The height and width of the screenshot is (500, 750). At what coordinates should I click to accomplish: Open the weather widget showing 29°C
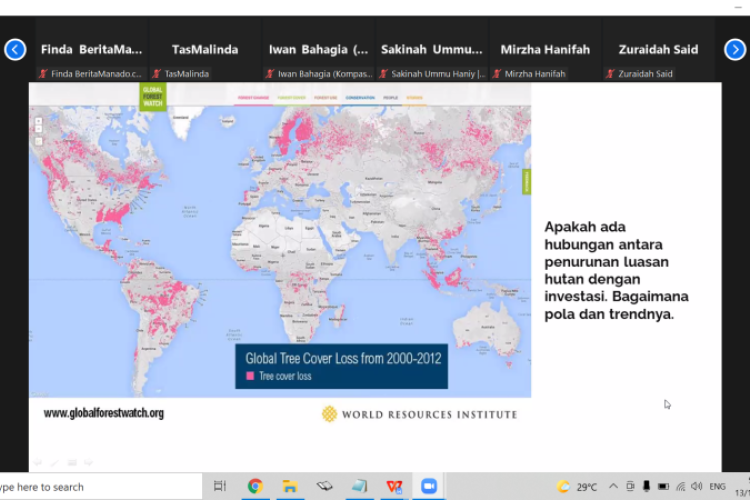(x=578, y=487)
